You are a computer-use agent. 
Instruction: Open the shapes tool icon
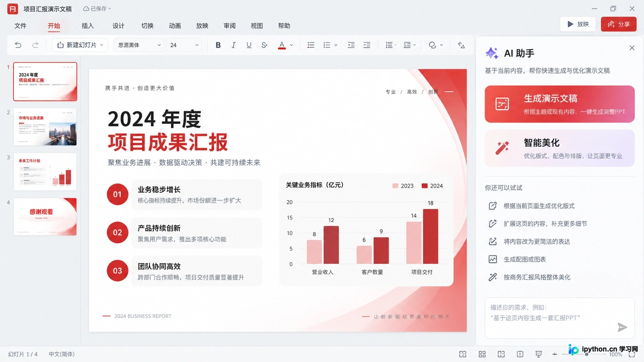(432, 45)
